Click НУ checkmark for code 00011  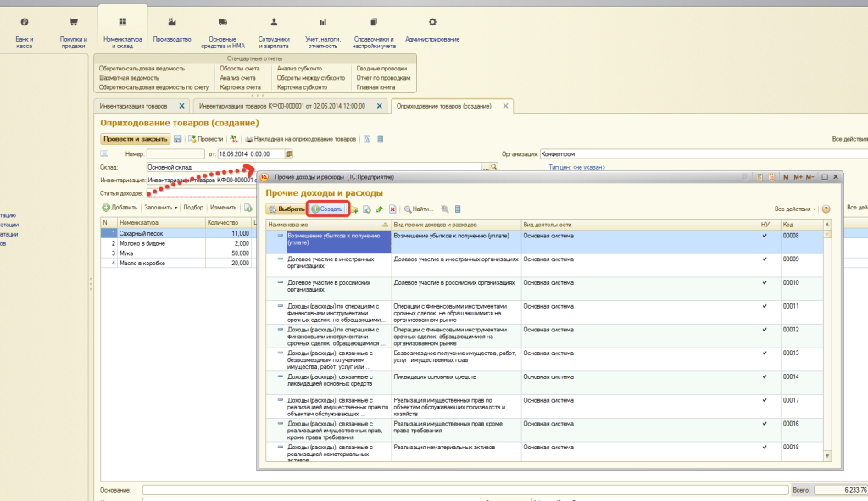pos(765,306)
